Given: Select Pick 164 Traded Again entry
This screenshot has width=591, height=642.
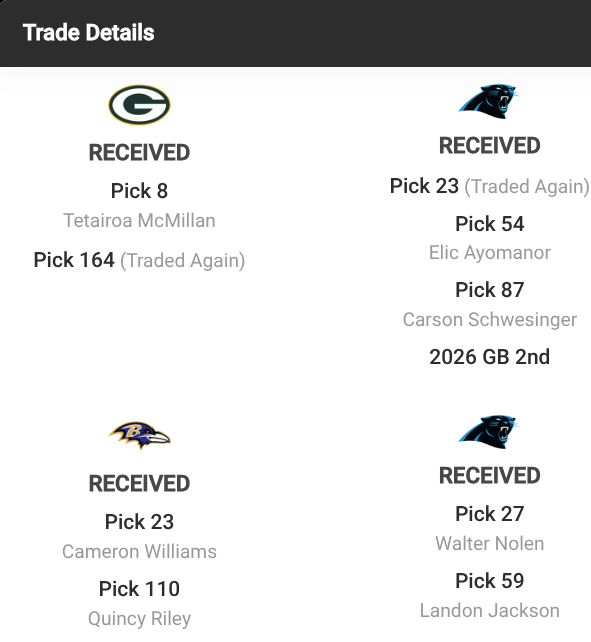Looking at the screenshot, I should click(x=139, y=260).
